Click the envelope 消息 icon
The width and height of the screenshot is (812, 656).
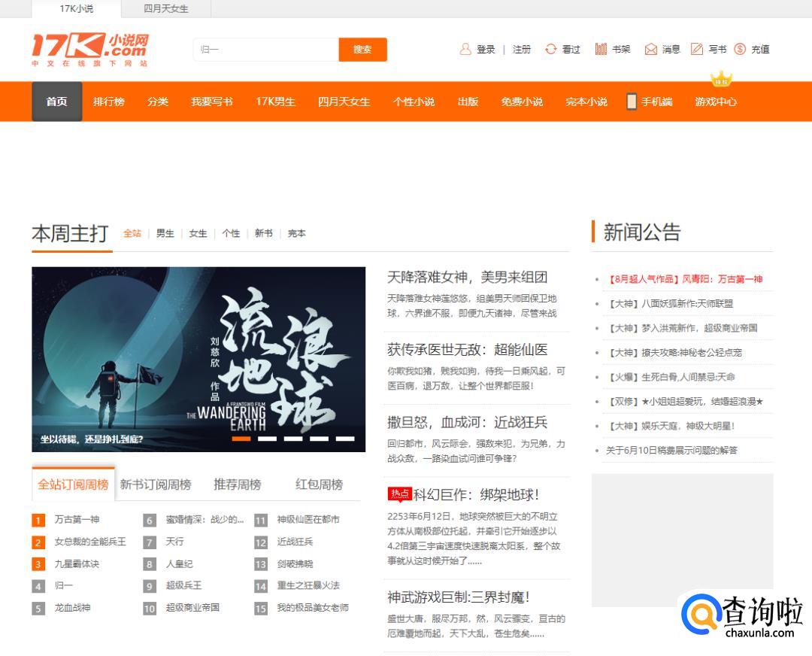point(650,50)
